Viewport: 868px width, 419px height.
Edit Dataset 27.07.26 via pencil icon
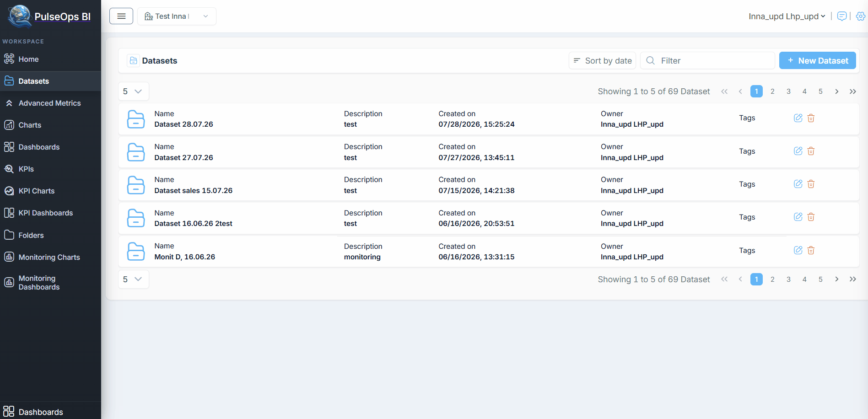click(798, 151)
